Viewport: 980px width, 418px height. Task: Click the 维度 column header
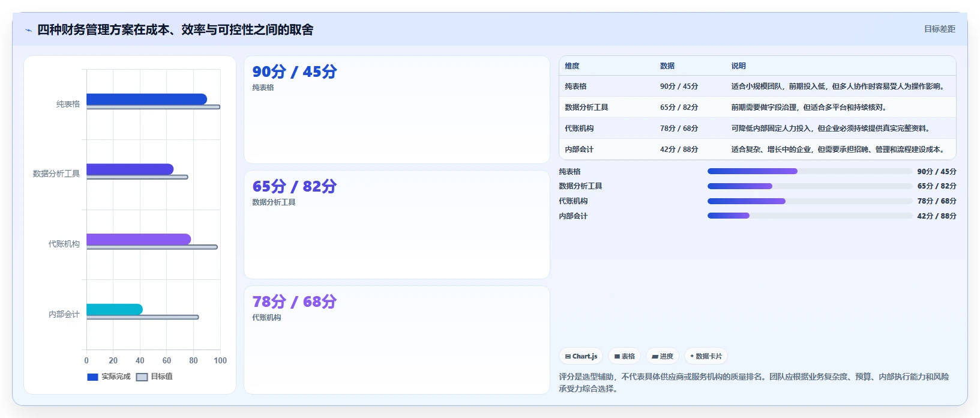(572, 66)
